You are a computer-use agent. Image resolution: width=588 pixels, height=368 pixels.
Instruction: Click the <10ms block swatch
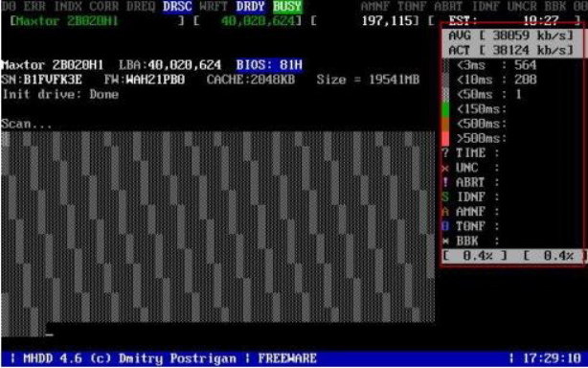445,80
